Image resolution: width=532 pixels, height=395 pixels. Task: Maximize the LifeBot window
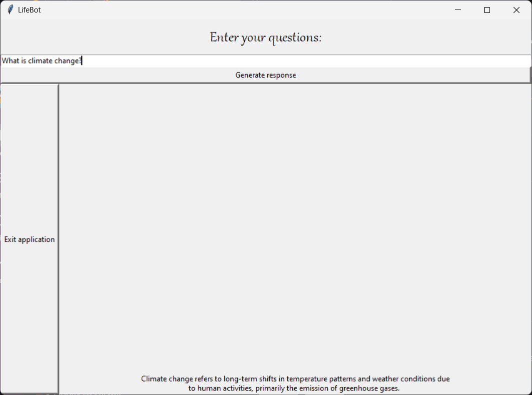(x=487, y=10)
